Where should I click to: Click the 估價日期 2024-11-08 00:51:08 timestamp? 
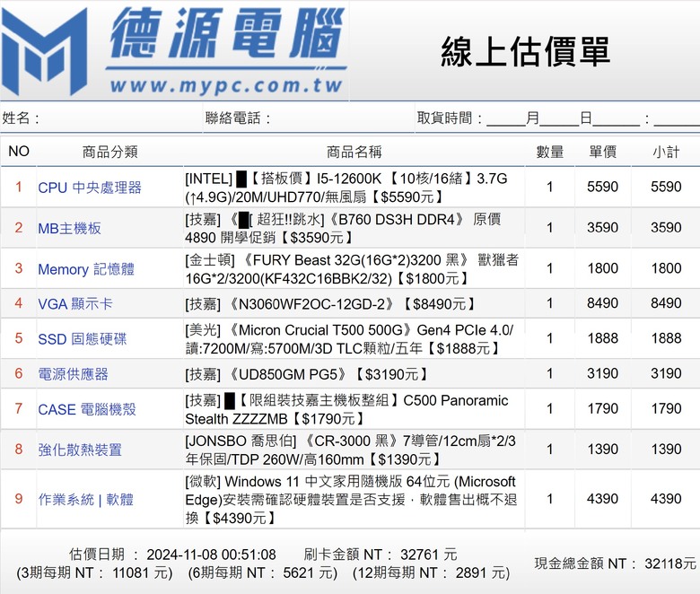(173, 555)
